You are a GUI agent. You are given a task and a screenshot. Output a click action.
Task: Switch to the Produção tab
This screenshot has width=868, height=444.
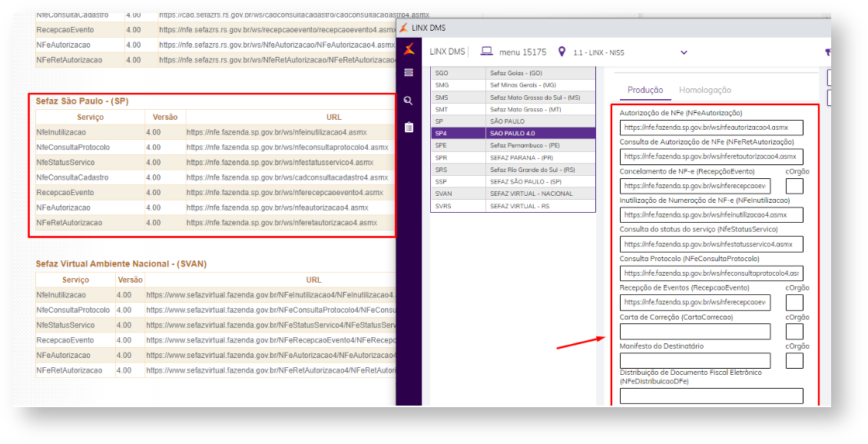pos(645,90)
